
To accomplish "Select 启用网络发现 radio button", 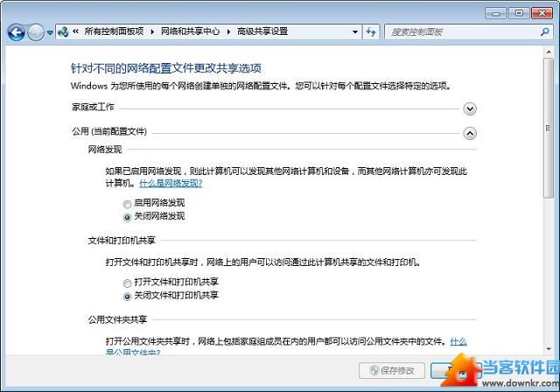I will pyautogui.click(x=127, y=204).
